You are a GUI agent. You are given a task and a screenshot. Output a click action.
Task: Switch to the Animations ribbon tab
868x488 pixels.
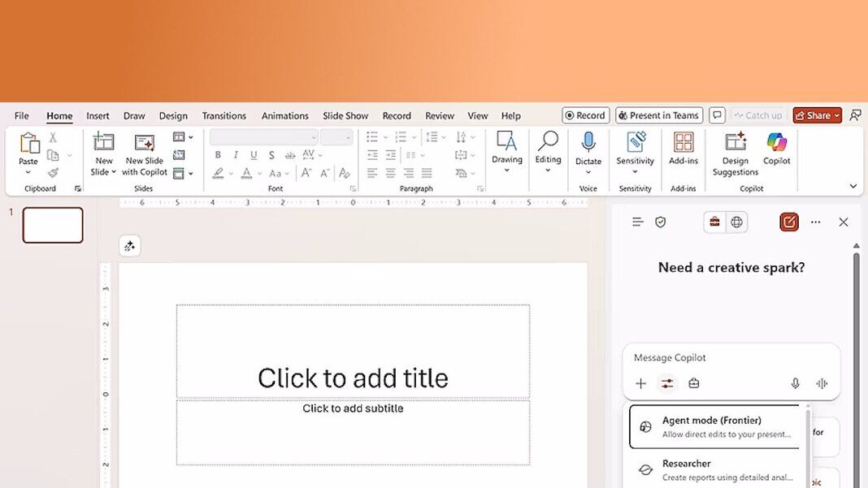click(x=284, y=115)
